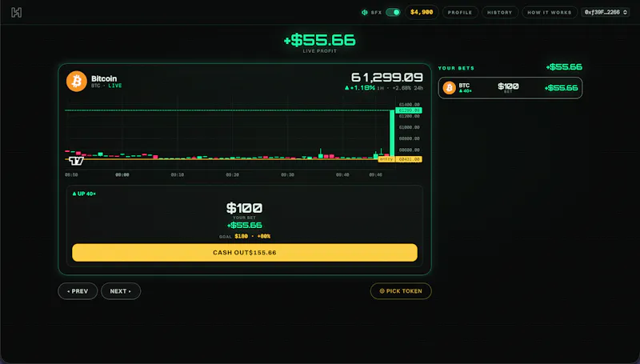640x364 pixels.
Task: Click the BTC icon in Your Bets card
Action: point(450,88)
